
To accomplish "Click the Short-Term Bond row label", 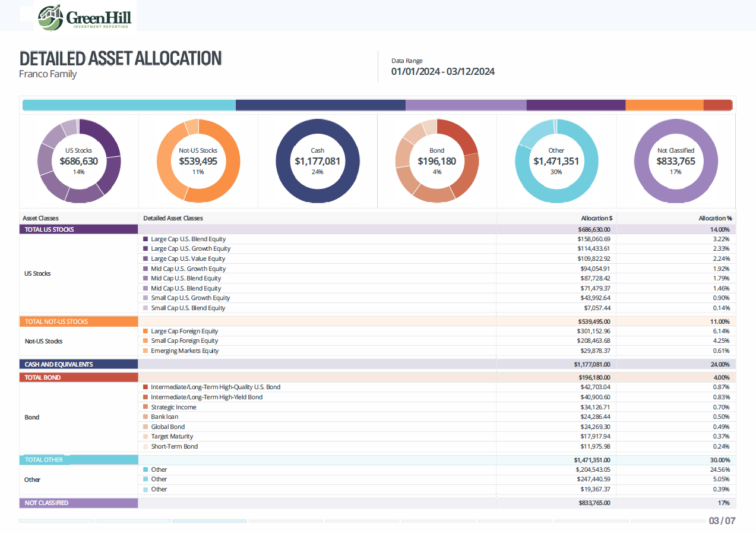I will click(x=175, y=446).
